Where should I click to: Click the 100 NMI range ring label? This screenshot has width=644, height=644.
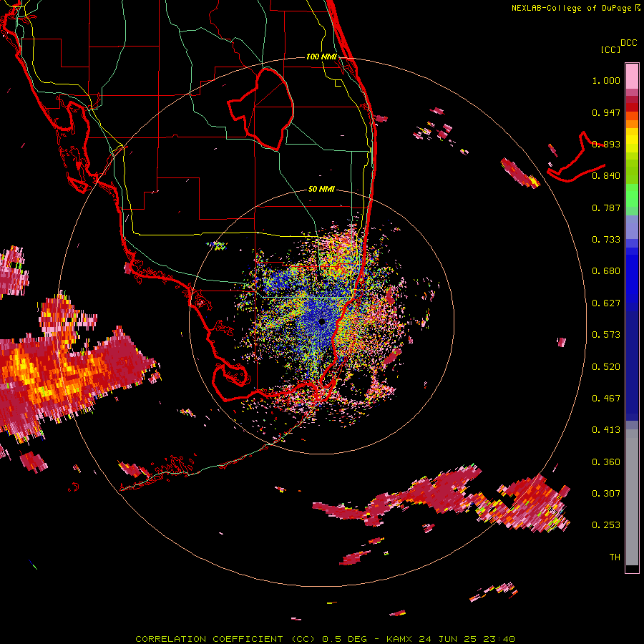(321, 57)
